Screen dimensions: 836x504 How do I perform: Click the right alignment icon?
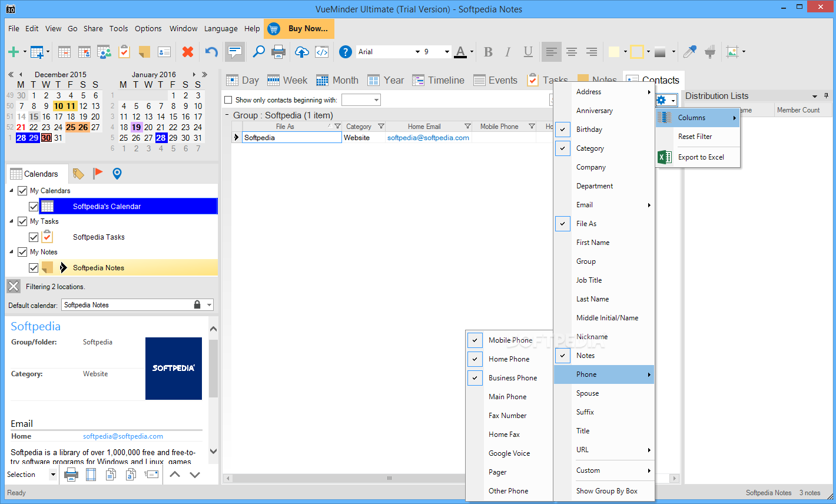pos(592,52)
